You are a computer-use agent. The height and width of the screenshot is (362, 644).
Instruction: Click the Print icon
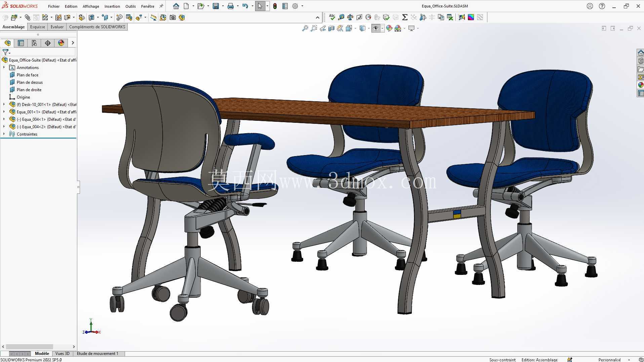[x=231, y=6]
